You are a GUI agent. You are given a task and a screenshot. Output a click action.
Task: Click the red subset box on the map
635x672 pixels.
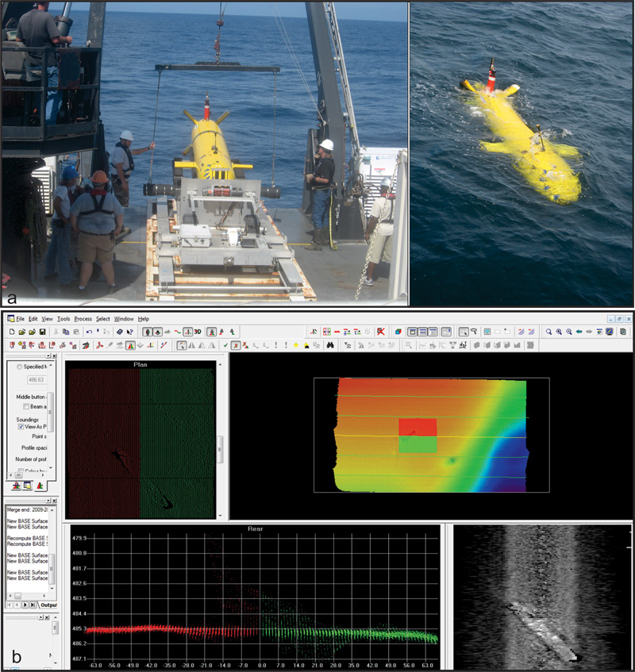[x=417, y=427]
